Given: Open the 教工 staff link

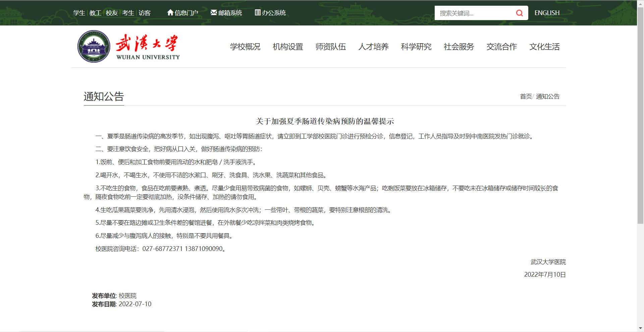Looking at the screenshot, I should pos(95,13).
